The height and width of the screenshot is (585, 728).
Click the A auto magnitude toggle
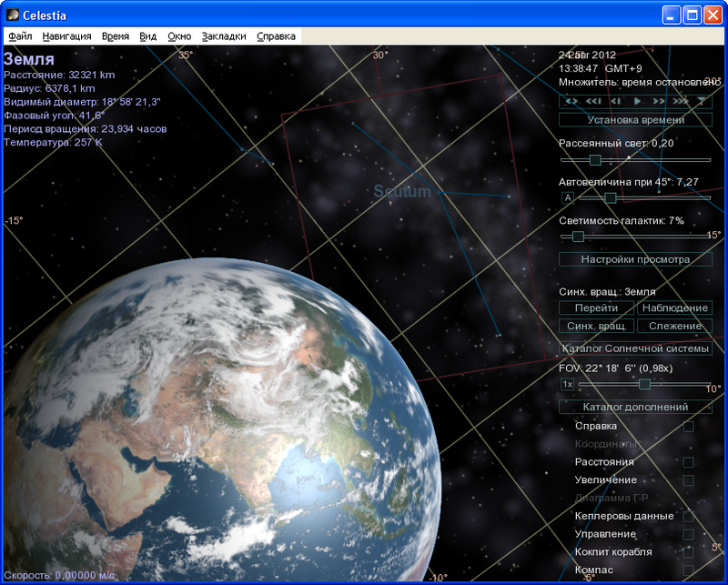click(x=567, y=198)
